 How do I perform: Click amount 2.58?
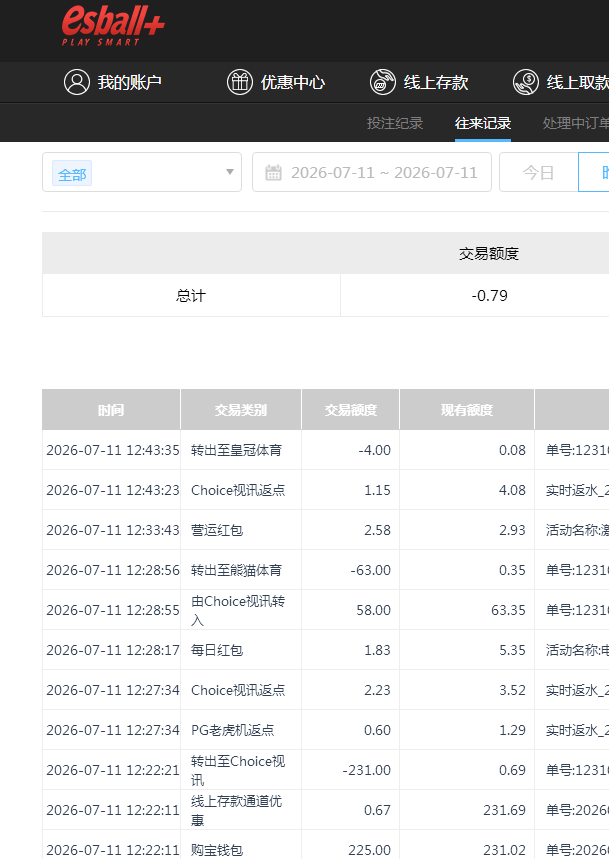[x=377, y=530]
